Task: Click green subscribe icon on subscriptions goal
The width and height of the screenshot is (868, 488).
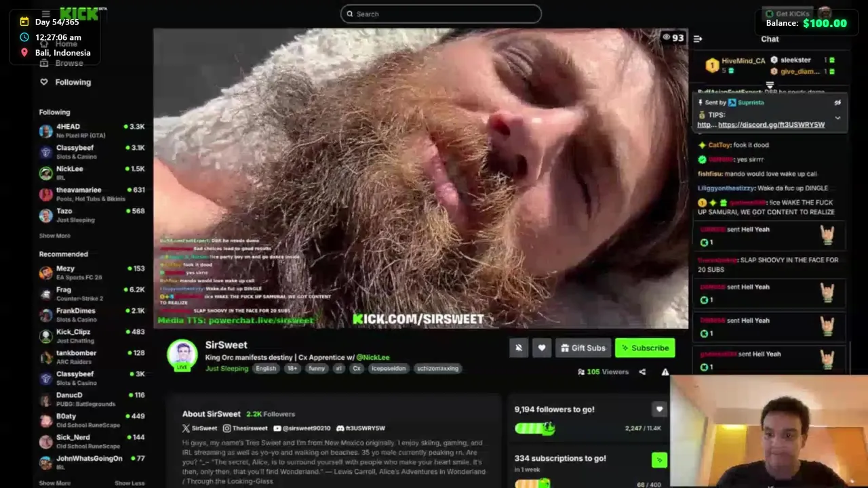Action: pos(659,460)
